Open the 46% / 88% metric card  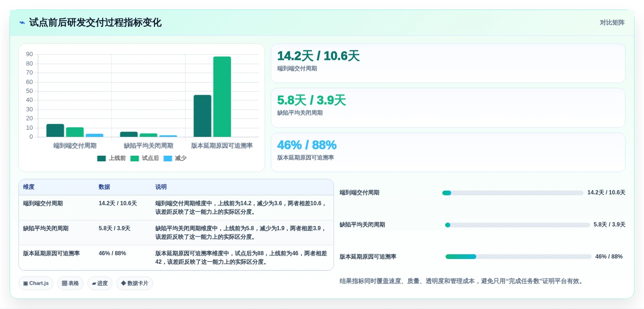click(448, 152)
